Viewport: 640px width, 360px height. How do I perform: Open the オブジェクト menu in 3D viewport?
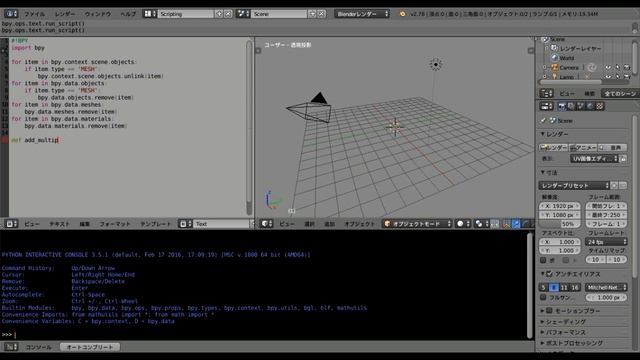(x=360, y=224)
